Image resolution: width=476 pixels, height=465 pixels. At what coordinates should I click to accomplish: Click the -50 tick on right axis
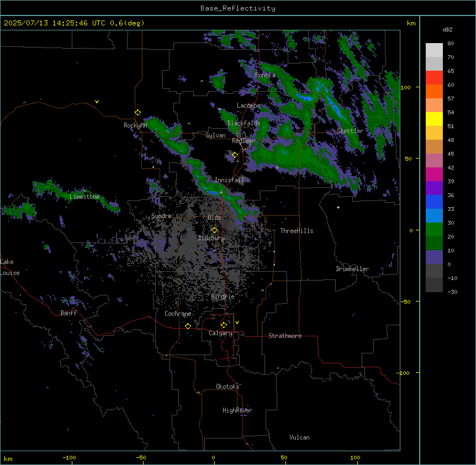[x=405, y=302]
